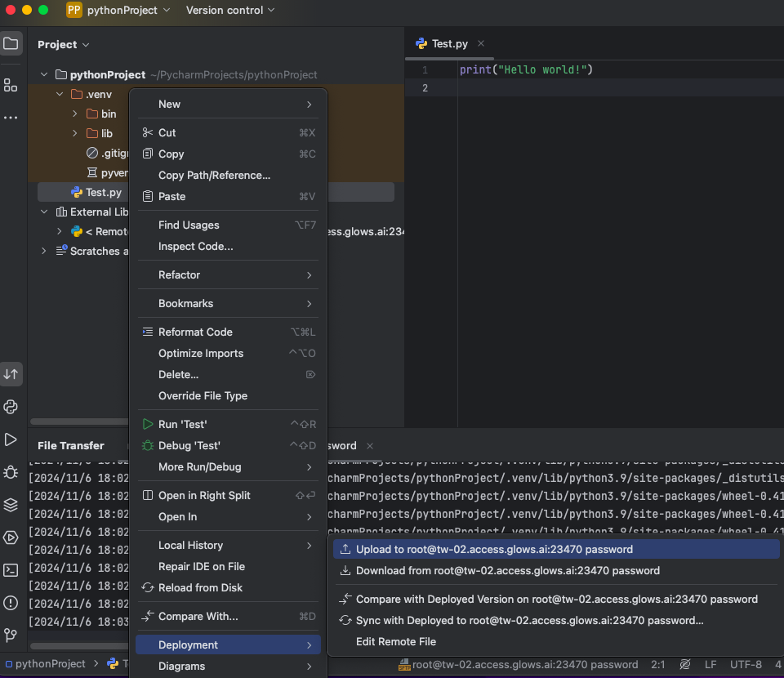This screenshot has width=784, height=678.
Task: Open the File Transfer tool window icon
Action: click(x=11, y=374)
